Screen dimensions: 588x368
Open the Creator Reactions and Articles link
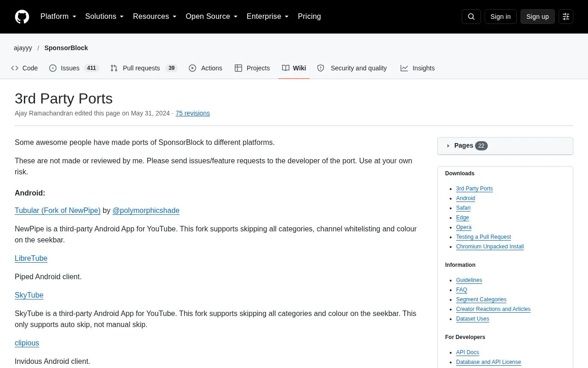coord(493,309)
